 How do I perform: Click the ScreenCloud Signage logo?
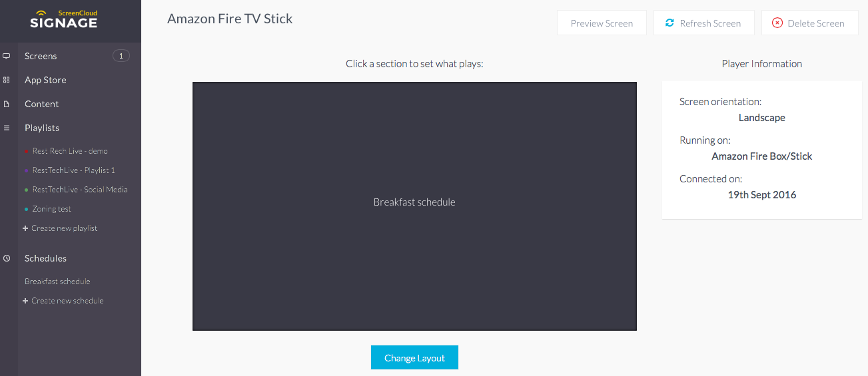coord(64,19)
